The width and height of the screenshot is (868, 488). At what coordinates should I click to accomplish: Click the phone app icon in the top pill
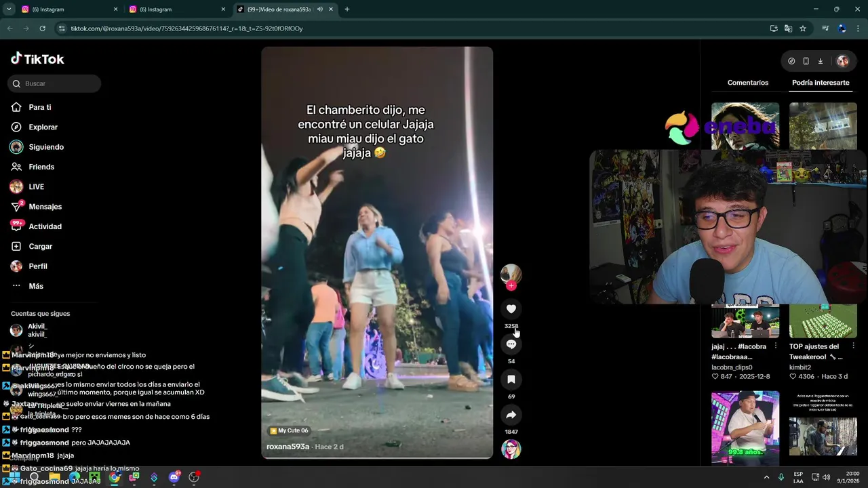point(806,61)
